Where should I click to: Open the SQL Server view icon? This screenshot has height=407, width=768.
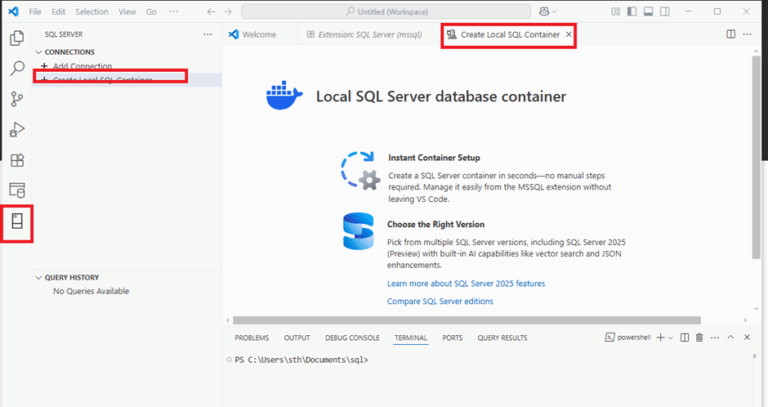tap(16, 222)
